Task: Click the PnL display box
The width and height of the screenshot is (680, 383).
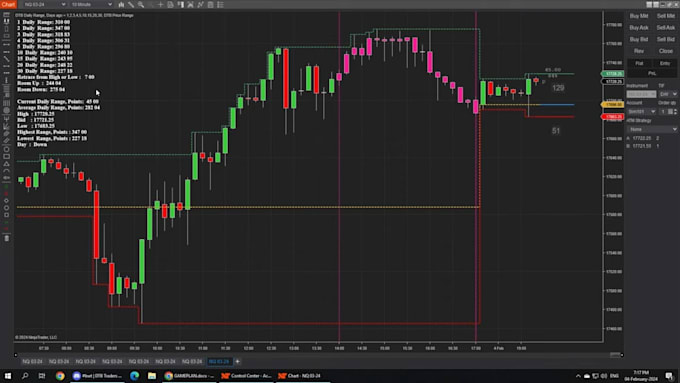Action: point(652,73)
